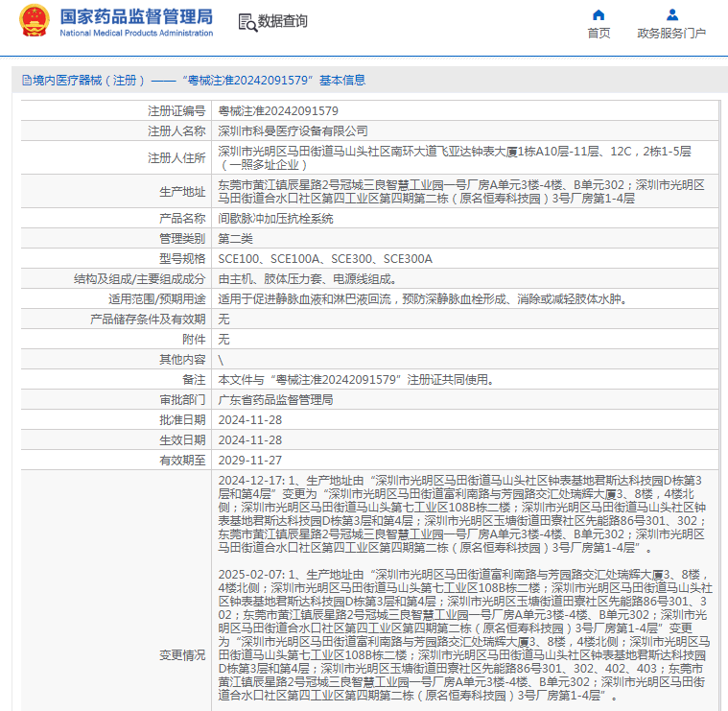Viewport: 728px width, 711px height.
Task: Open the 数据查询 text link
Action: coord(283,21)
